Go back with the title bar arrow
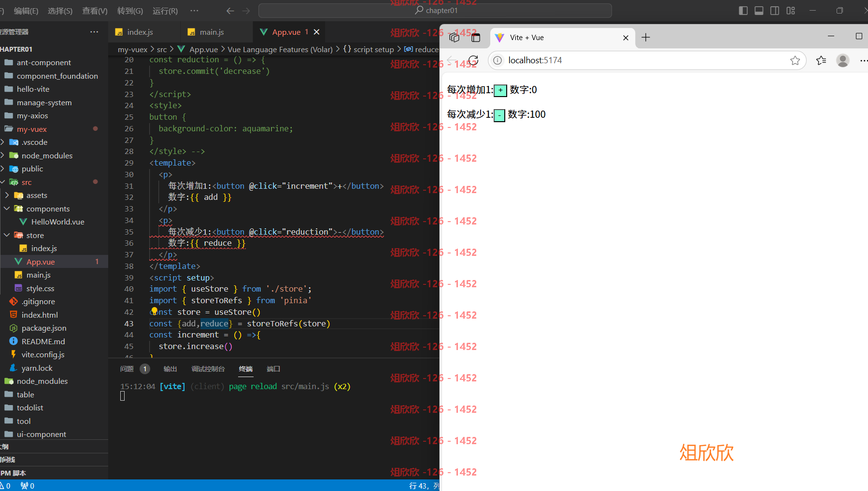Viewport: 868px width, 491px height. pos(230,11)
